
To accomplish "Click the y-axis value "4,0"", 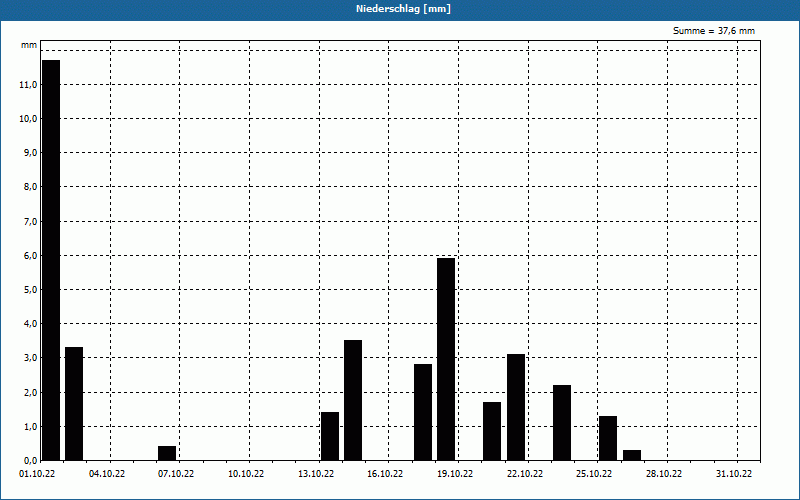I will tap(31, 323).
